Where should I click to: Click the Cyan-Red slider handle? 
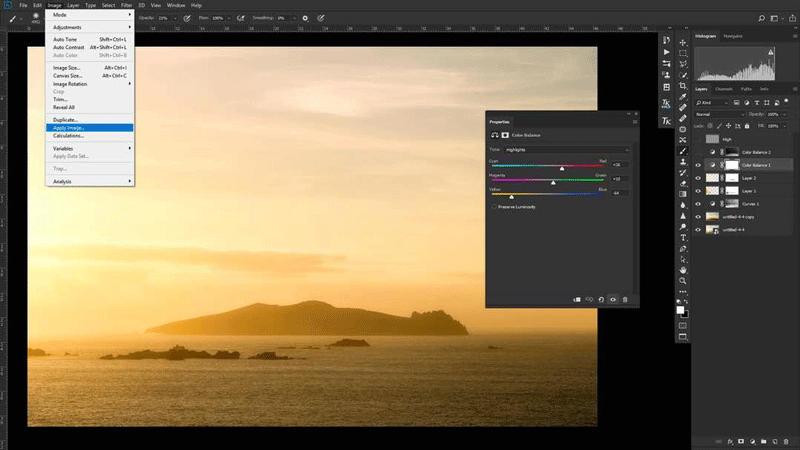pyautogui.click(x=562, y=168)
